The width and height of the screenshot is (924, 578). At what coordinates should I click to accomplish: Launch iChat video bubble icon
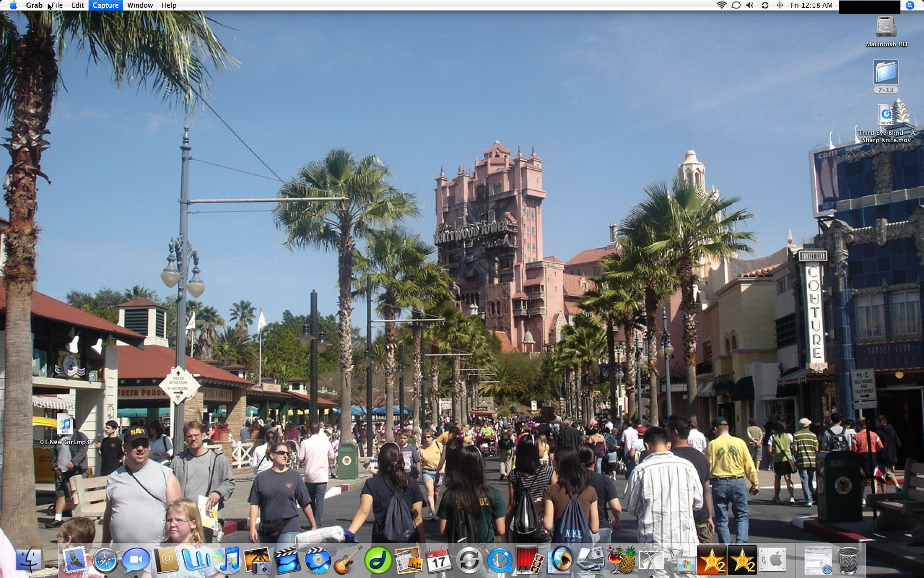click(136, 561)
